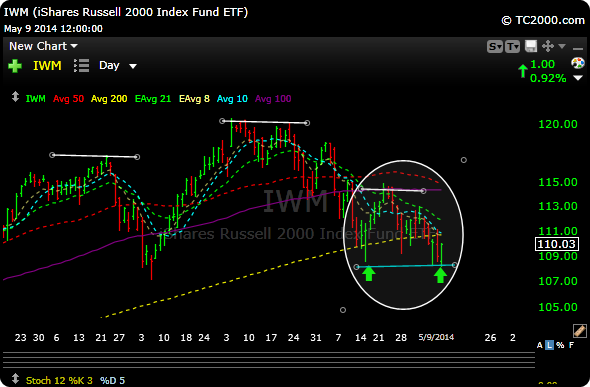Open the New Chart dropdown menu
Viewport: 590px width, 387px height.
point(43,46)
